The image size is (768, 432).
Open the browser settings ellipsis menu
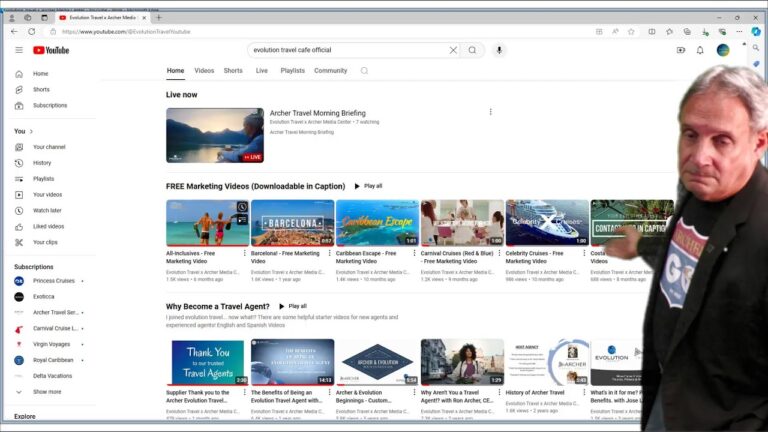pyautogui.click(x=740, y=31)
